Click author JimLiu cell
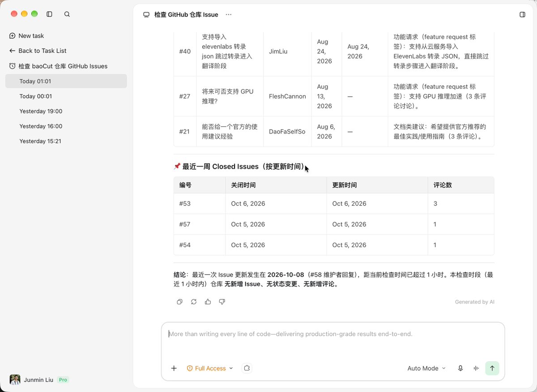 [279, 51]
